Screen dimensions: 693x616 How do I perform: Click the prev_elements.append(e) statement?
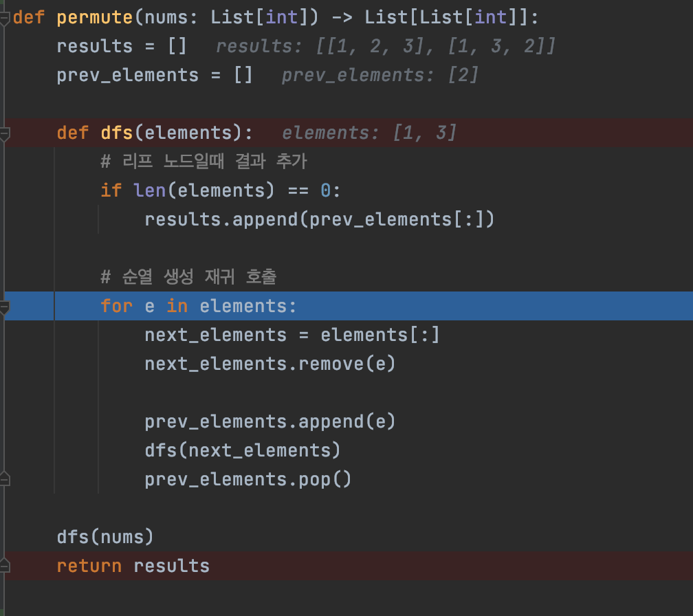(x=269, y=421)
